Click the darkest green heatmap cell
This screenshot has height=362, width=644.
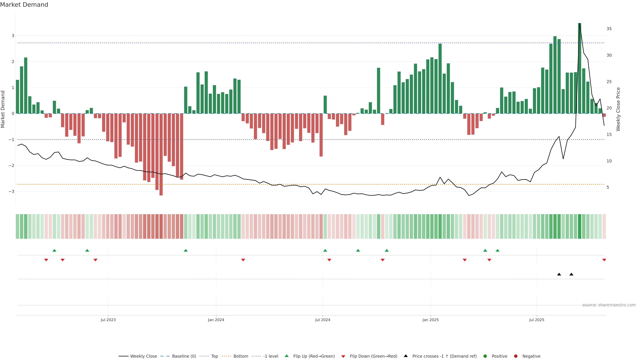tap(579, 226)
